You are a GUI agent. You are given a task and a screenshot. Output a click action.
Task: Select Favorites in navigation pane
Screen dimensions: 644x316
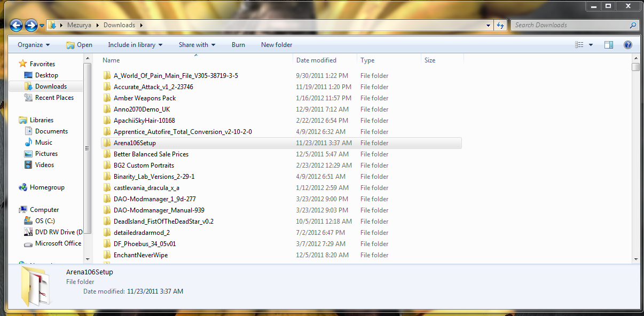click(42, 64)
